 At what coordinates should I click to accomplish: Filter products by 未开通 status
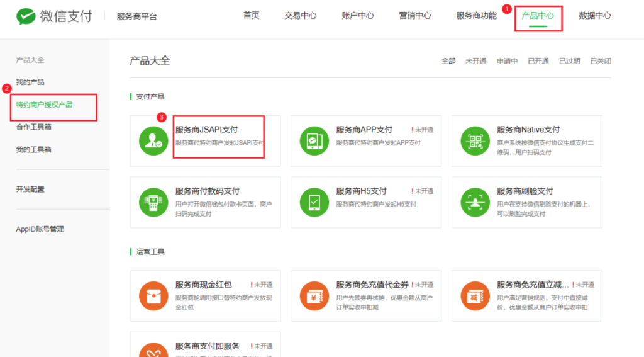pos(475,61)
